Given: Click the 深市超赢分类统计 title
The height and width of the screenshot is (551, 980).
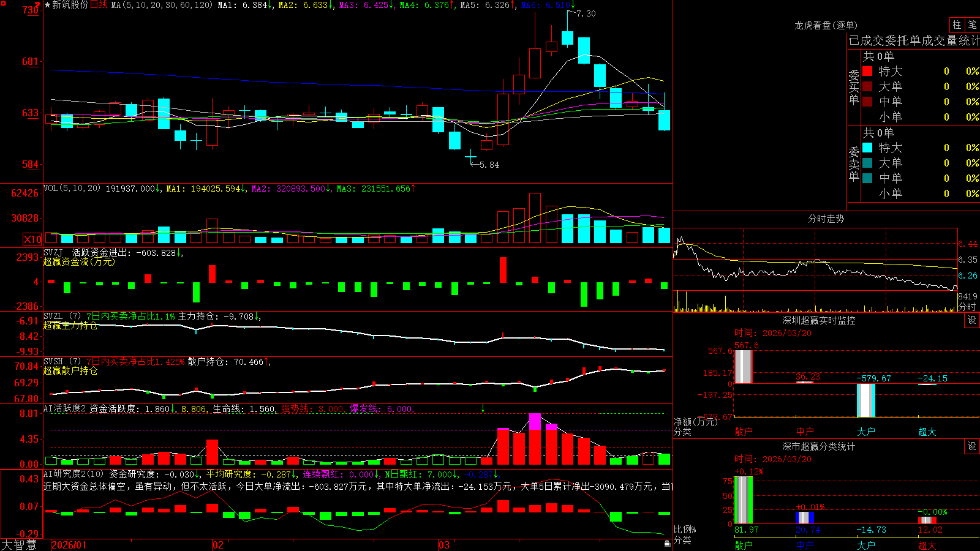Looking at the screenshot, I should click(x=818, y=446).
